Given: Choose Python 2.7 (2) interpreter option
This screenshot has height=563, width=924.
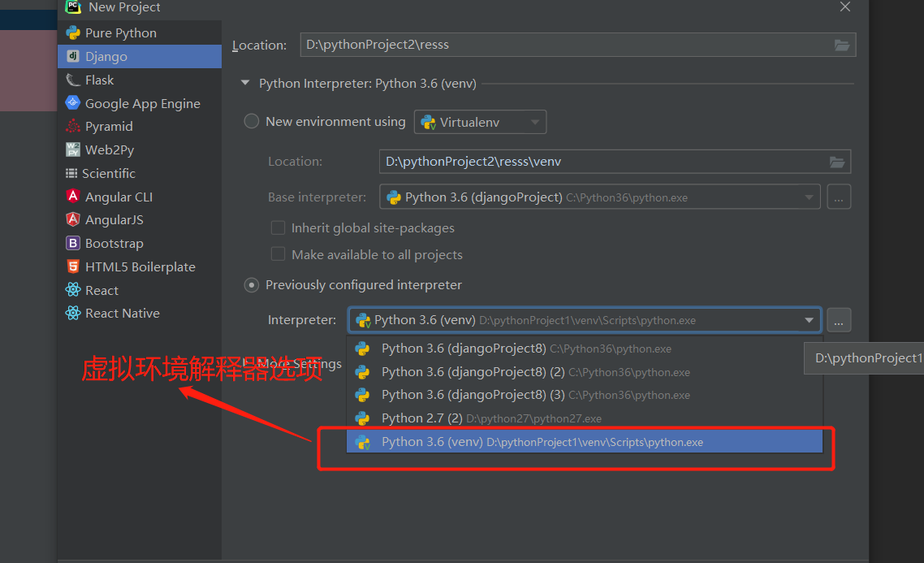Looking at the screenshot, I should (585, 418).
